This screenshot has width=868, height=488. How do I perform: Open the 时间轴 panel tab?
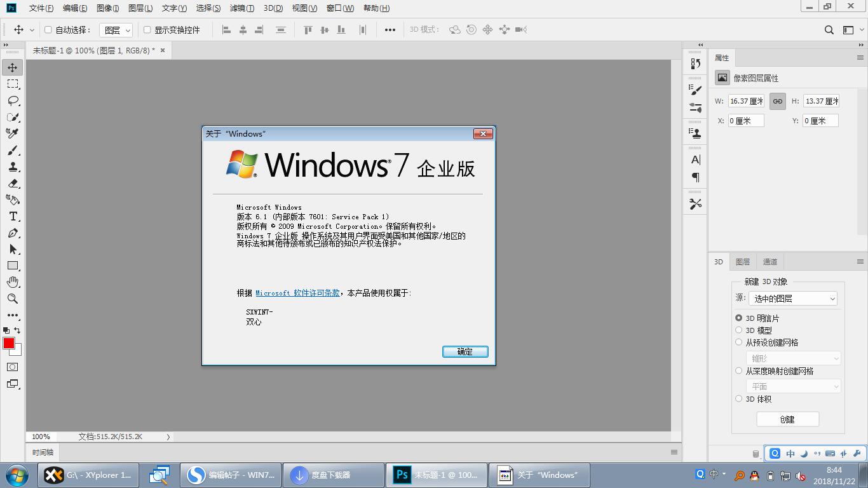(43, 452)
